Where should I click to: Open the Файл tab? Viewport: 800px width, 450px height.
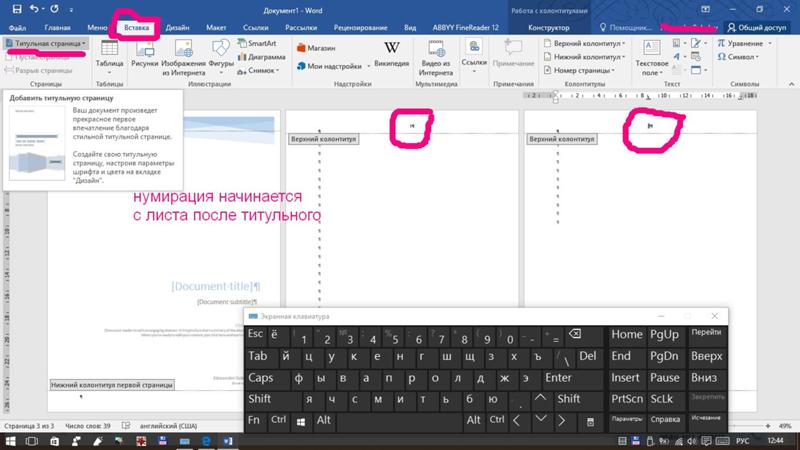pos(17,28)
